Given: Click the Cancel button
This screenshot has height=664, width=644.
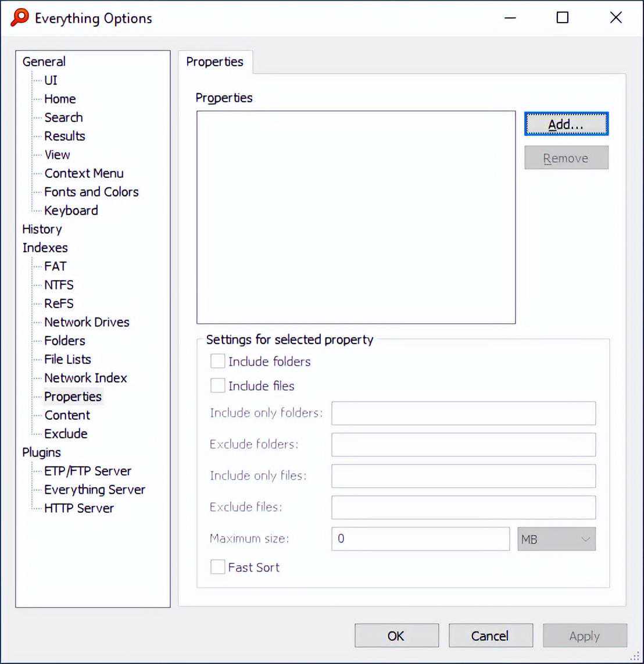Looking at the screenshot, I should pos(490,636).
